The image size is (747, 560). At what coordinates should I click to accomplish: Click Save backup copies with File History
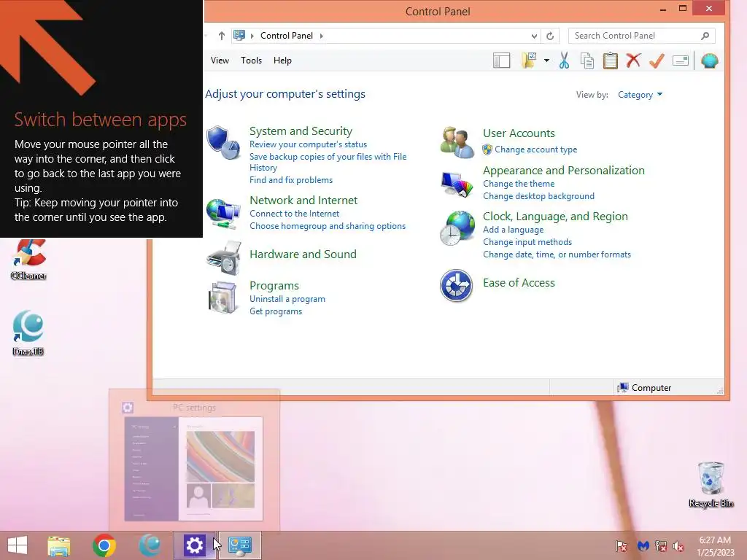[328, 162]
